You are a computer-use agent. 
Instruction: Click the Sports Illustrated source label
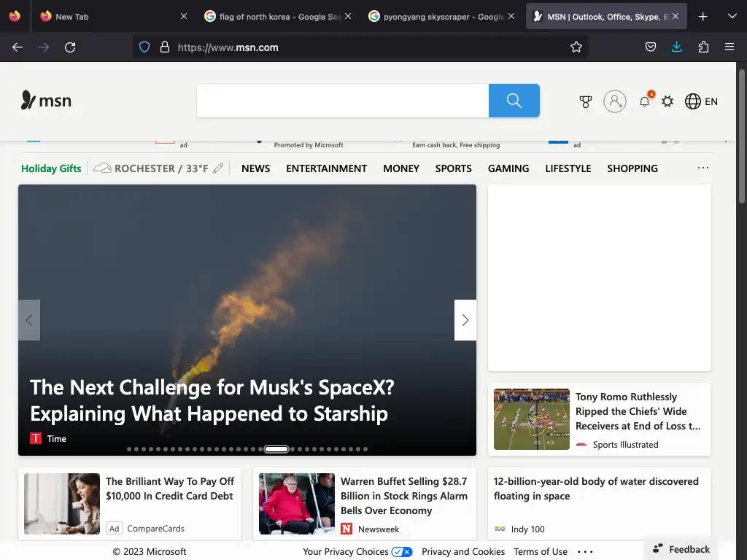pyautogui.click(x=625, y=445)
